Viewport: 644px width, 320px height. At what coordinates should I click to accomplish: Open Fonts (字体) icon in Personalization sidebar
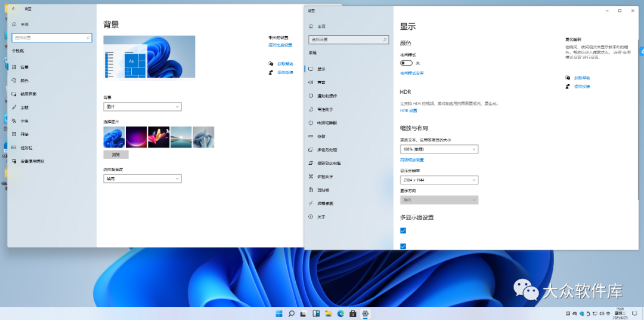coord(14,121)
